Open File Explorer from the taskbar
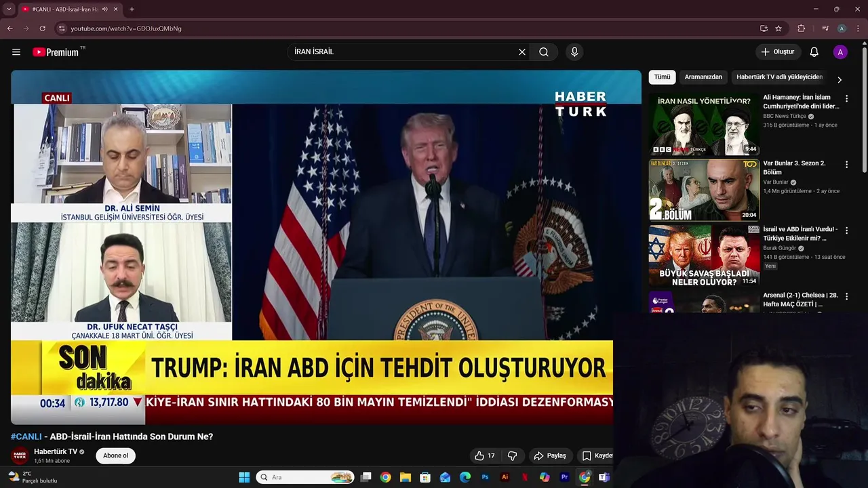The width and height of the screenshot is (868, 488). [406, 477]
